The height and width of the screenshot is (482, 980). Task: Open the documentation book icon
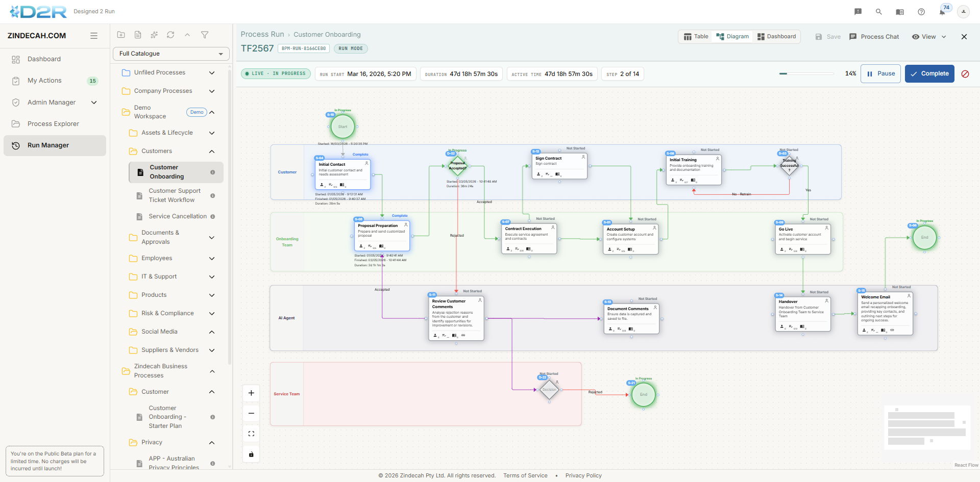900,12
